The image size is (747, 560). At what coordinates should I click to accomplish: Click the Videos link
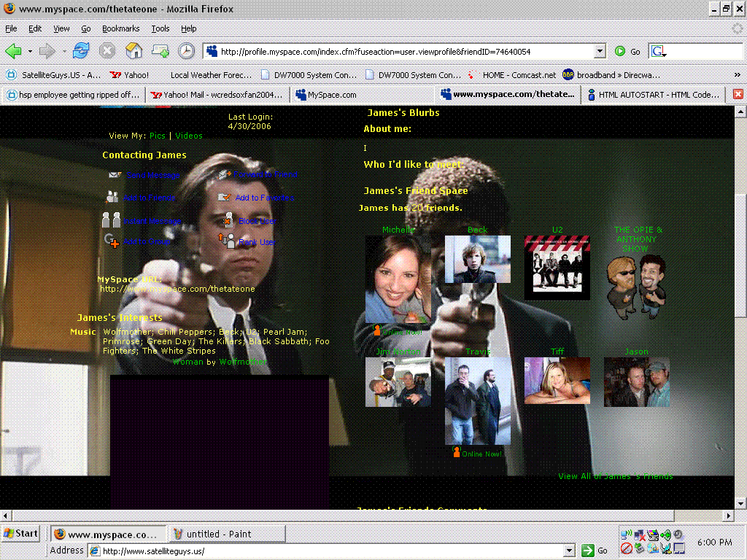[189, 136]
